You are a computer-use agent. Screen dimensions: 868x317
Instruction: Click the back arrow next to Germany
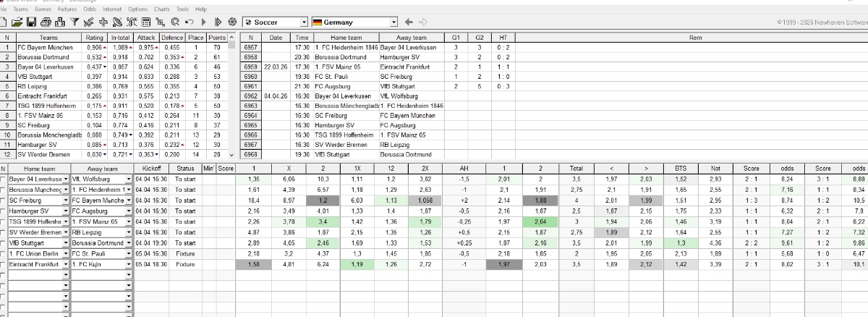409,22
